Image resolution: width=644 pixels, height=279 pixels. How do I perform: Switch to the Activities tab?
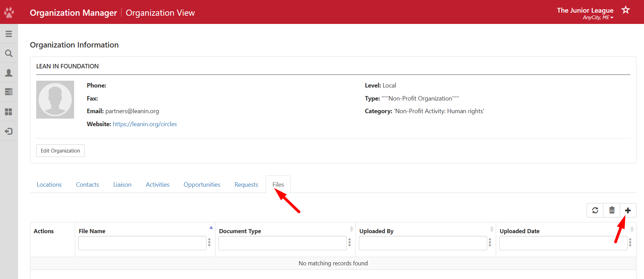157,185
